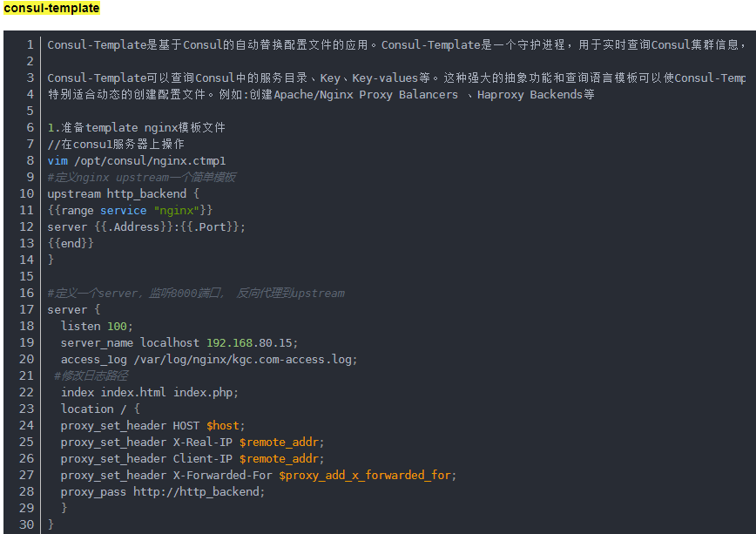This screenshot has width=756, height=534.
Task: Click the green "nginx" string
Action: pyautogui.click(x=177, y=211)
